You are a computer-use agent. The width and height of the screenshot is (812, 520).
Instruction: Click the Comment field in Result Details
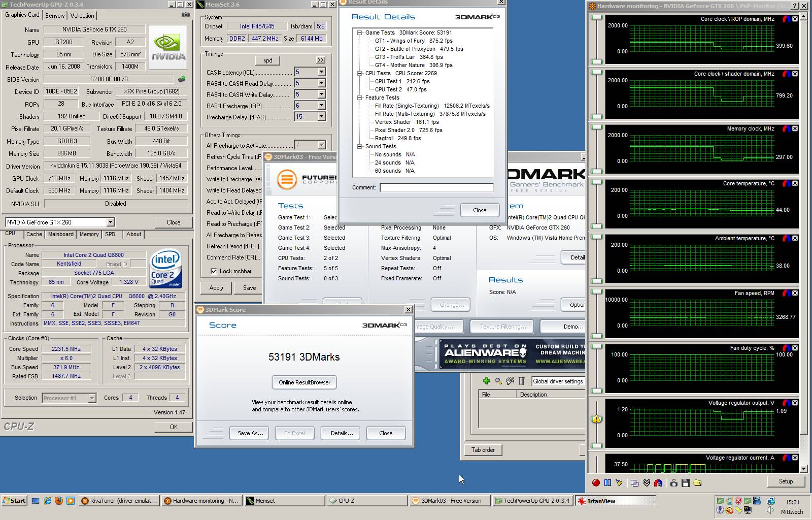click(x=436, y=187)
